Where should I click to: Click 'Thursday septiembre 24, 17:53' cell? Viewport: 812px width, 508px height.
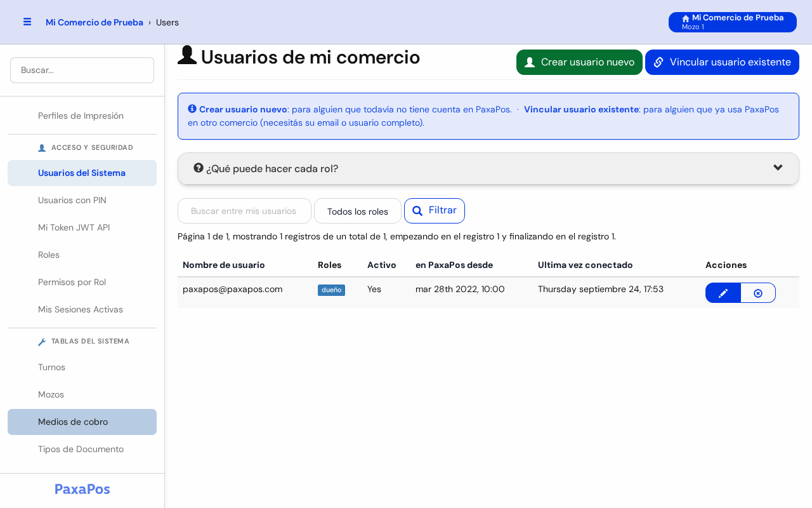pos(601,289)
